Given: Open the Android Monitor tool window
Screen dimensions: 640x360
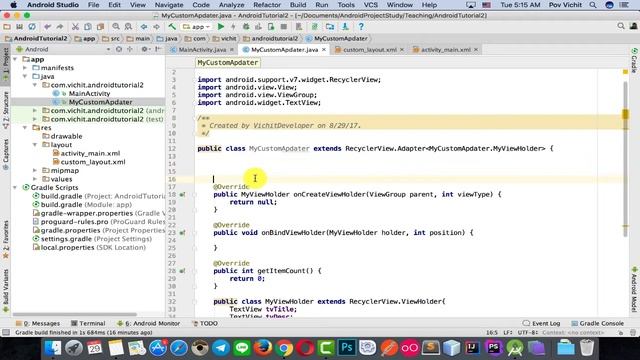Looking at the screenshot, I should coord(148,323).
